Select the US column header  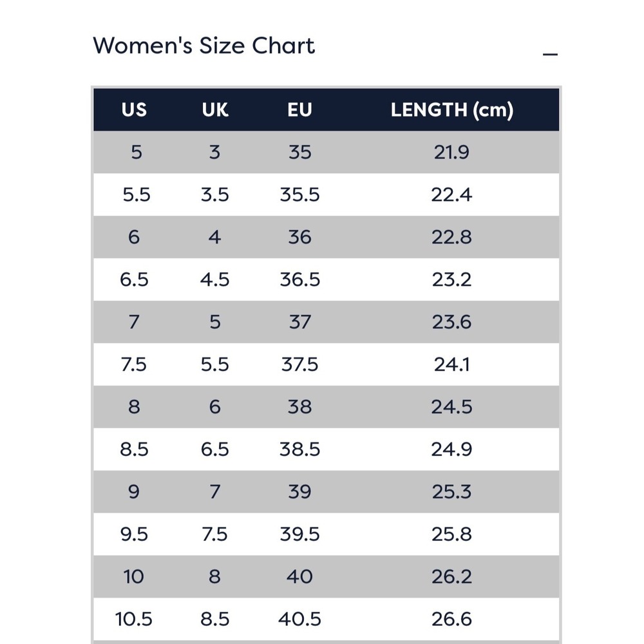click(134, 109)
